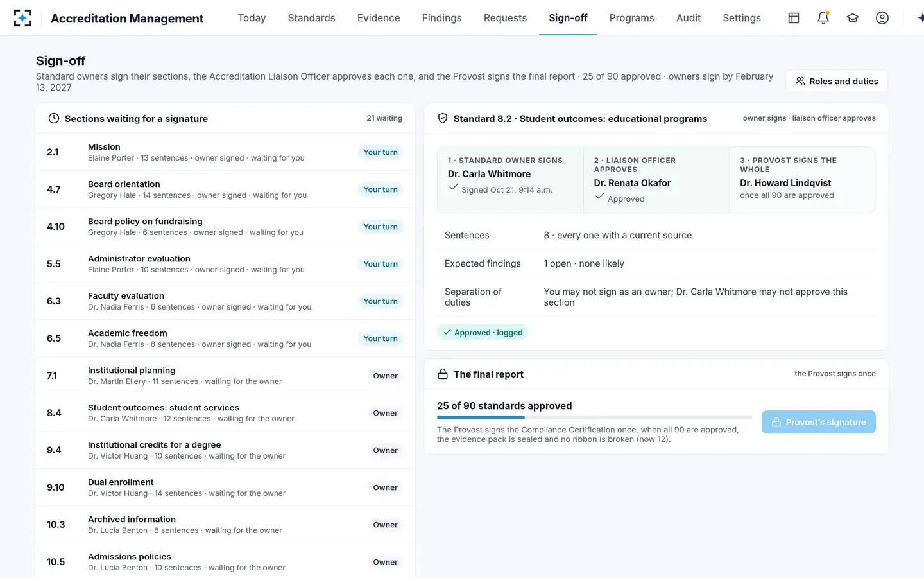The image size is (924, 578).
Task: Click the lock icon beside The final report
Action: 443,374
